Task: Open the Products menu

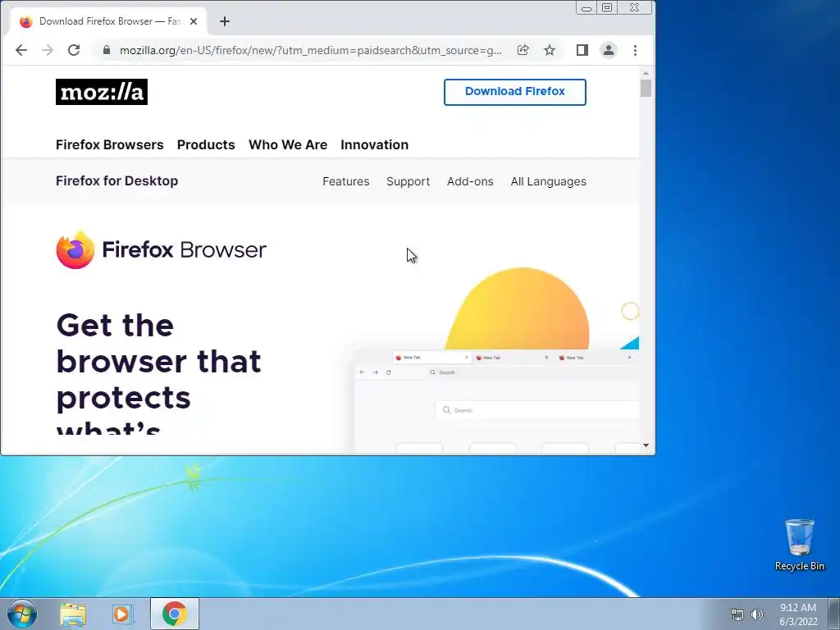Action: [x=206, y=144]
